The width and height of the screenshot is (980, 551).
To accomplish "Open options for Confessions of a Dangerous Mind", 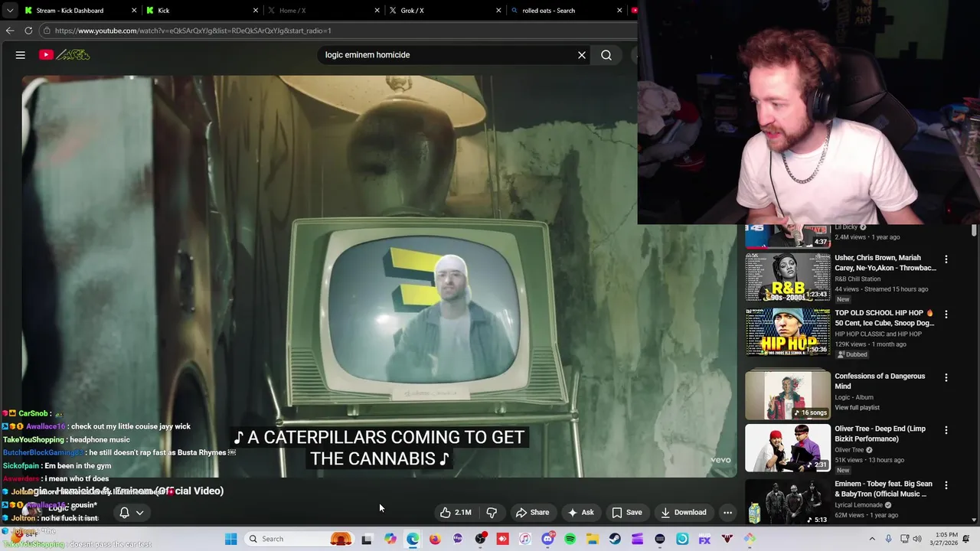I will 946,377.
